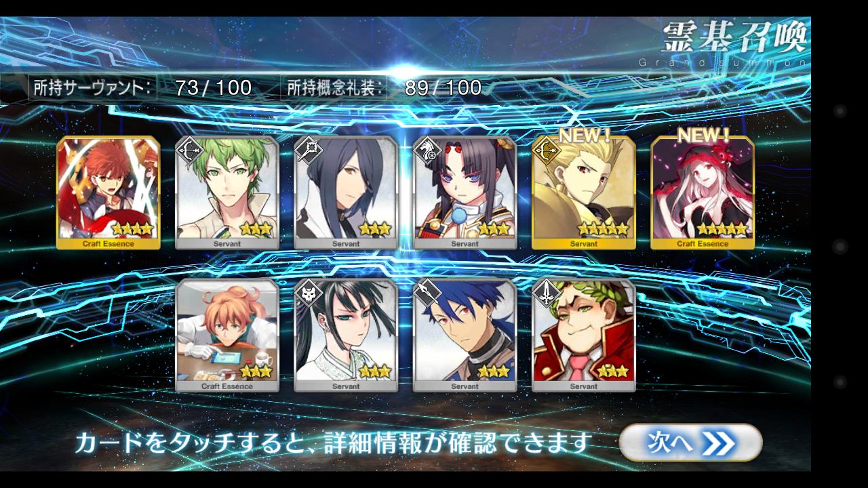Click the Saber sword class icon
Image resolution: width=868 pixels, height=488 pixels.
click(546, 292)
